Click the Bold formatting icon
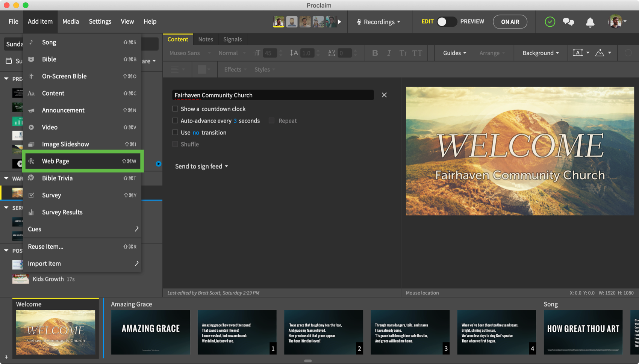Viewport: 639px width, 364px height. pyautogui.click(x=375, y=53)
